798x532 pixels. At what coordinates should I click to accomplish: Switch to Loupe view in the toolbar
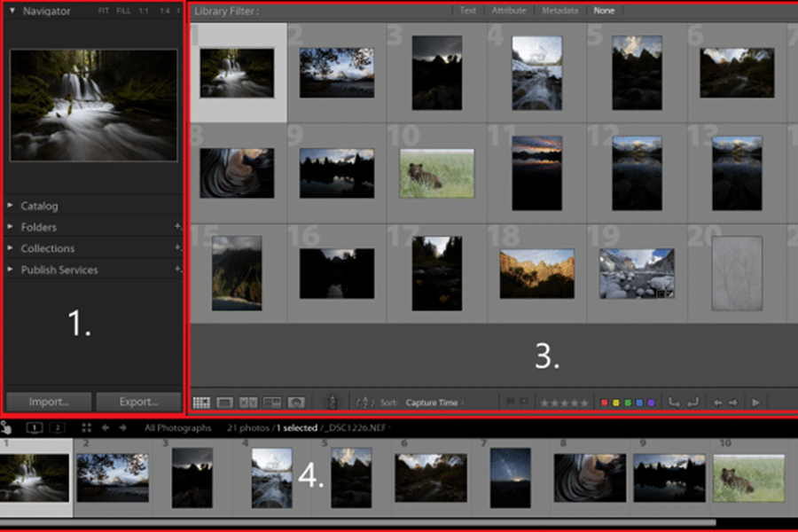tap(225, 403)
